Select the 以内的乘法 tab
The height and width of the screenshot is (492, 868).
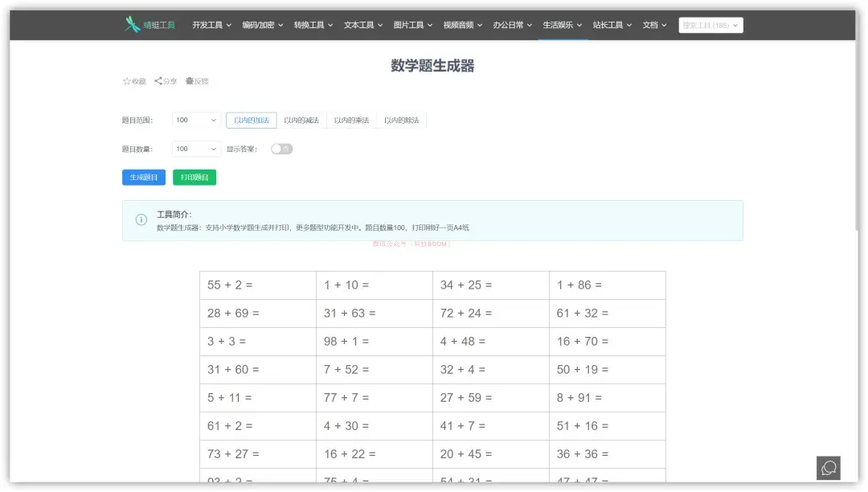tap(351, 120)
